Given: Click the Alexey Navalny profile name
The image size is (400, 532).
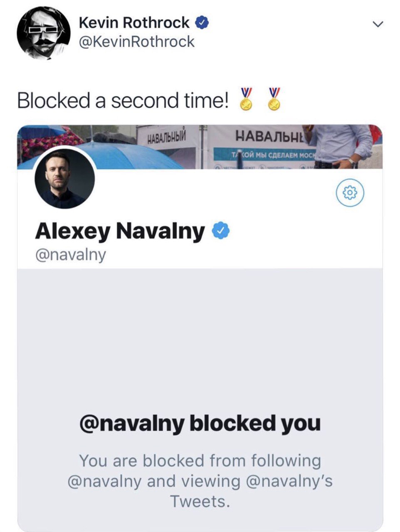Looking at the screenshot, I should [120, 231].
